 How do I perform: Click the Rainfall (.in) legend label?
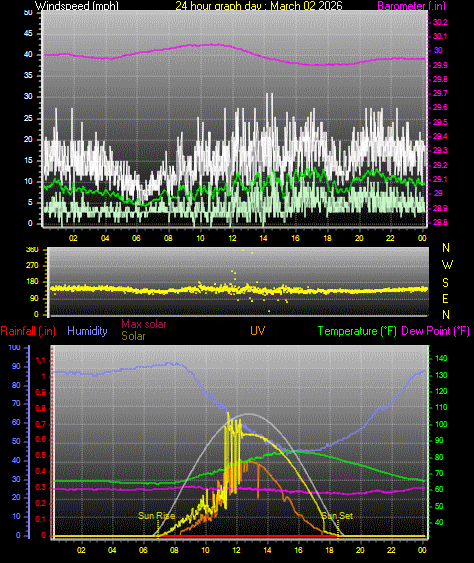pos(28,331)
